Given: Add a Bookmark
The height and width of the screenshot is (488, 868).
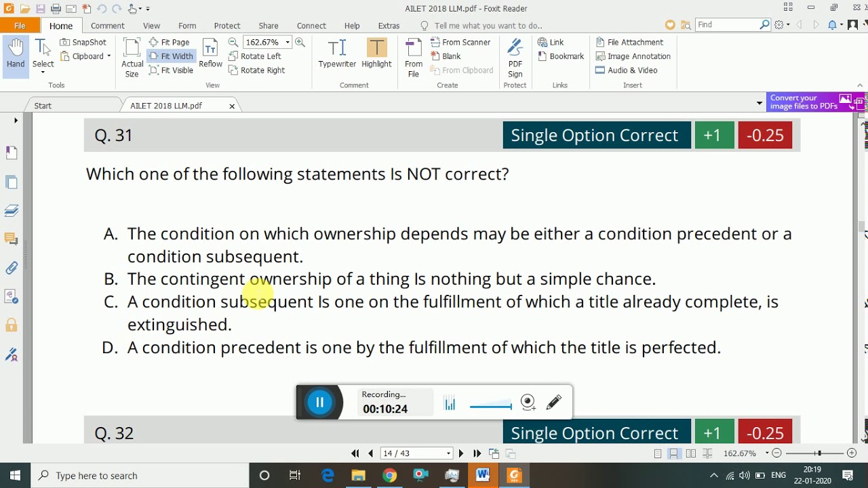Looking at the screenshot, I should click(561, 56).
